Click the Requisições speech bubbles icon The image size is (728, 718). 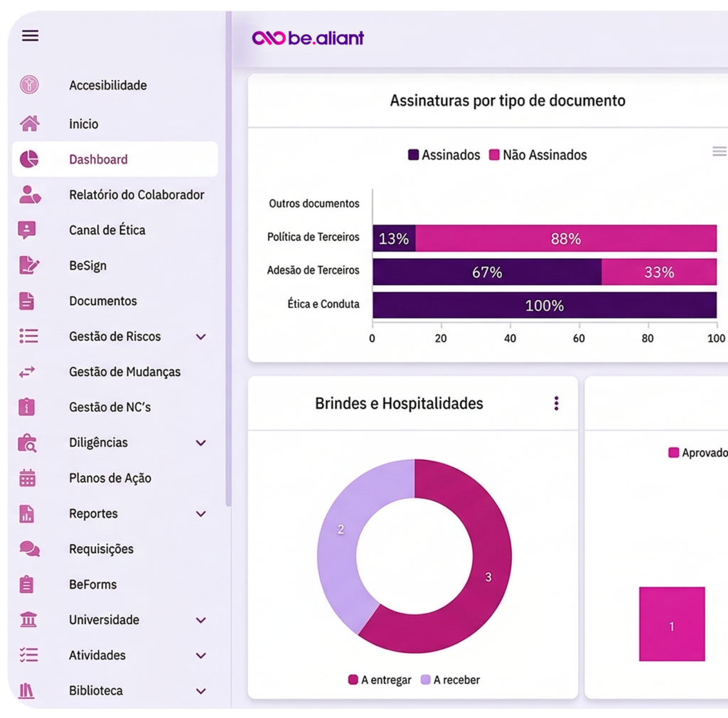coord(29,549)
